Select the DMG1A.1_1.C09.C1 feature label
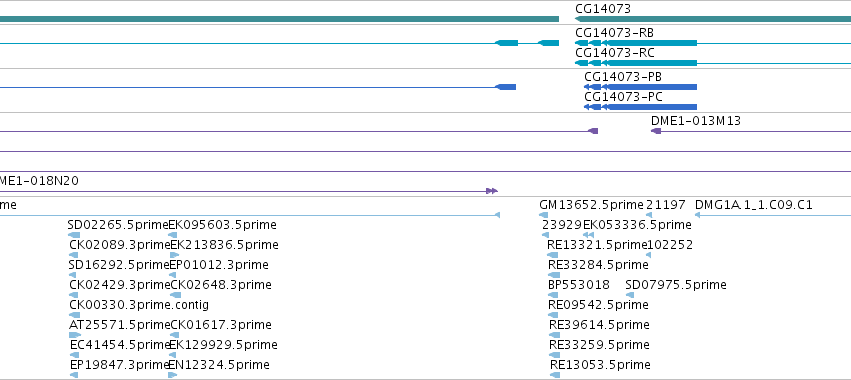Viewport: 851px width, 380px height. [753, 205]
